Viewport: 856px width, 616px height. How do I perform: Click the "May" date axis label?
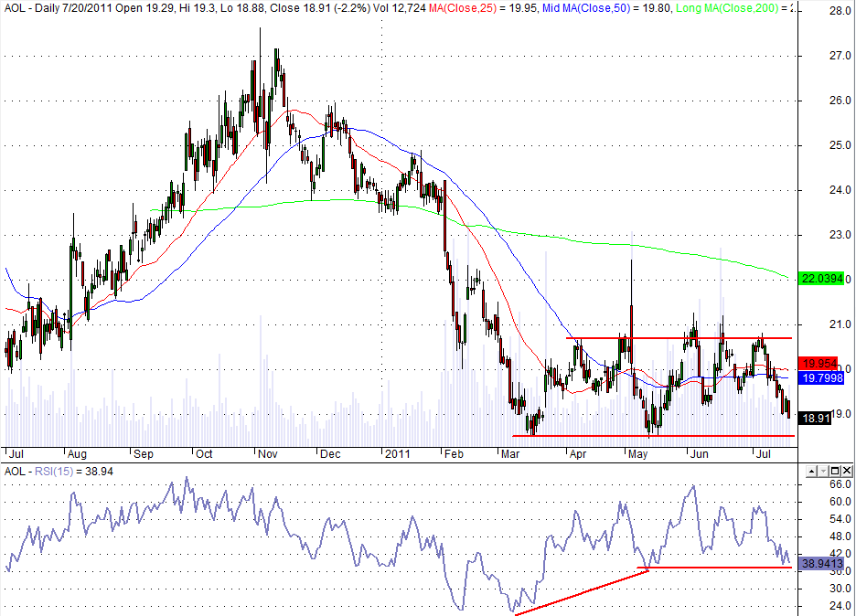pos(637,454)
